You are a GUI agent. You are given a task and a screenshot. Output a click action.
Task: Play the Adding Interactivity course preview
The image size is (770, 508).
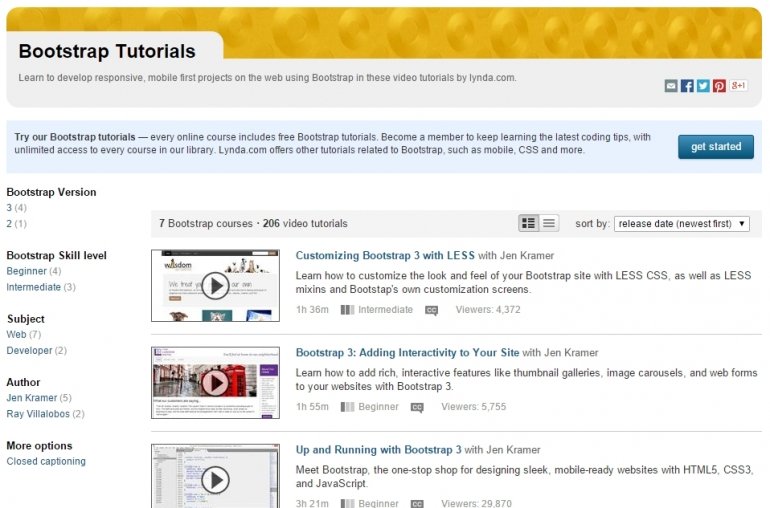coord(215,383)
